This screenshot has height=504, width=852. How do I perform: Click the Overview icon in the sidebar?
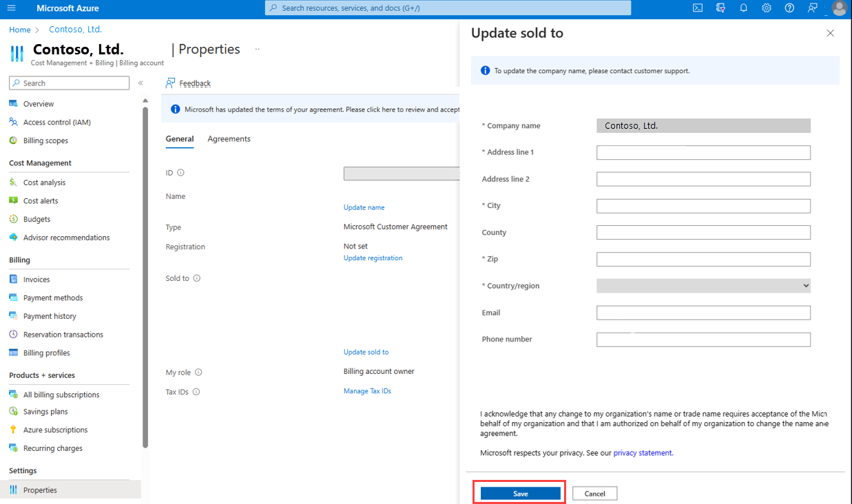click(13, 103)
